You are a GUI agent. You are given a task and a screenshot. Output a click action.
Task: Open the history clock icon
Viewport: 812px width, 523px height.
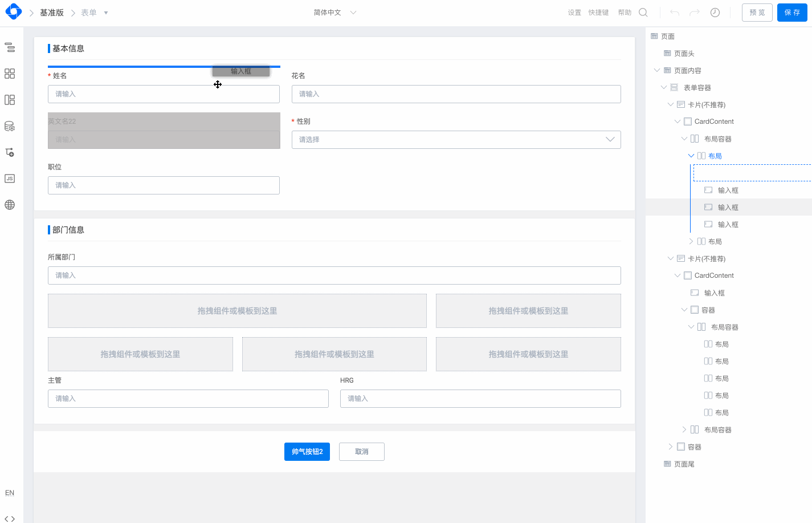coord(715,13)
